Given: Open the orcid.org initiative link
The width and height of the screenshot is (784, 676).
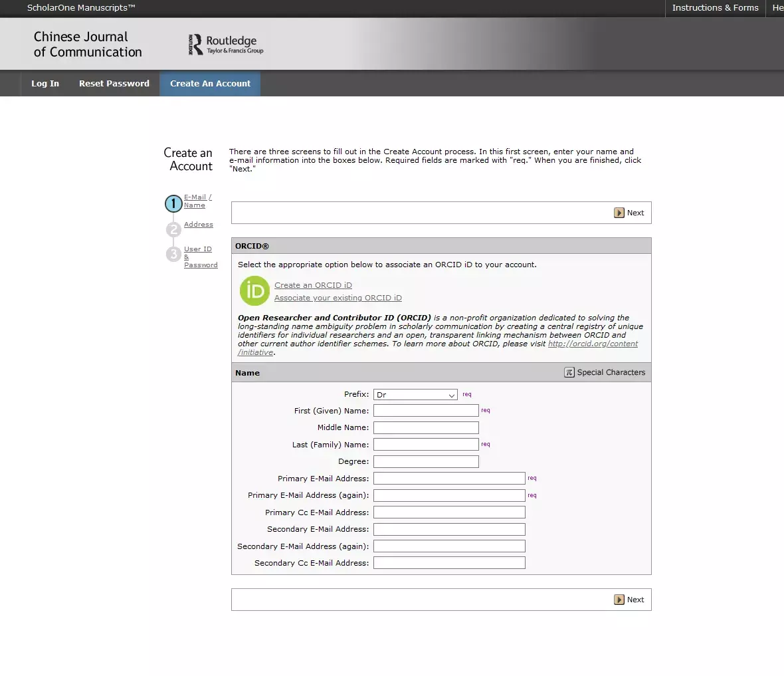Looking at the screenshot, I should click(593, 344).
